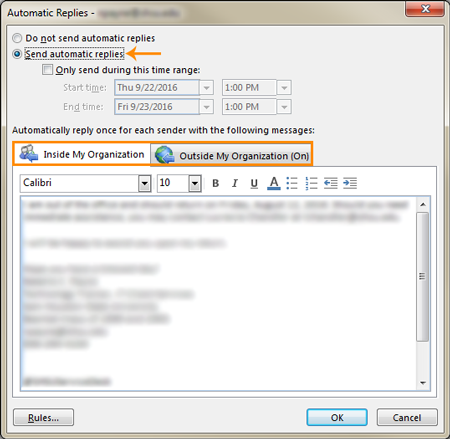Open the Calibri font name dropdown

tap(145, 183)
